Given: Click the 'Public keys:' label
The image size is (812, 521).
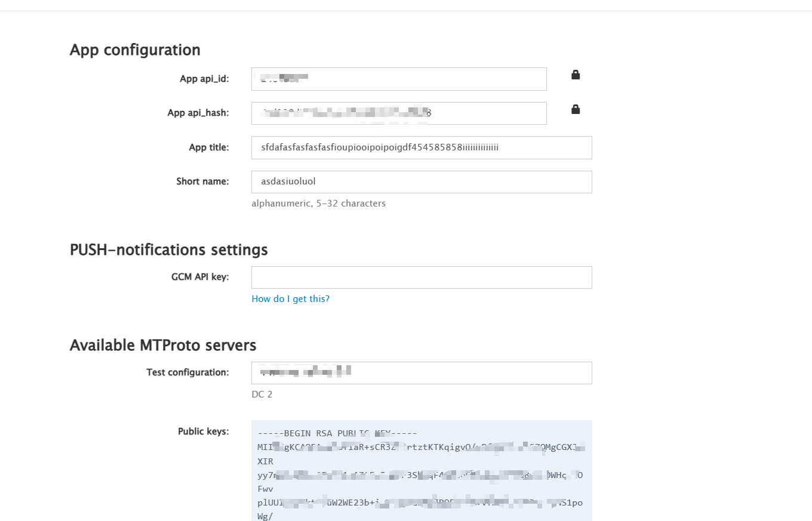Looking at the screenshot, I should coord(204,431).
